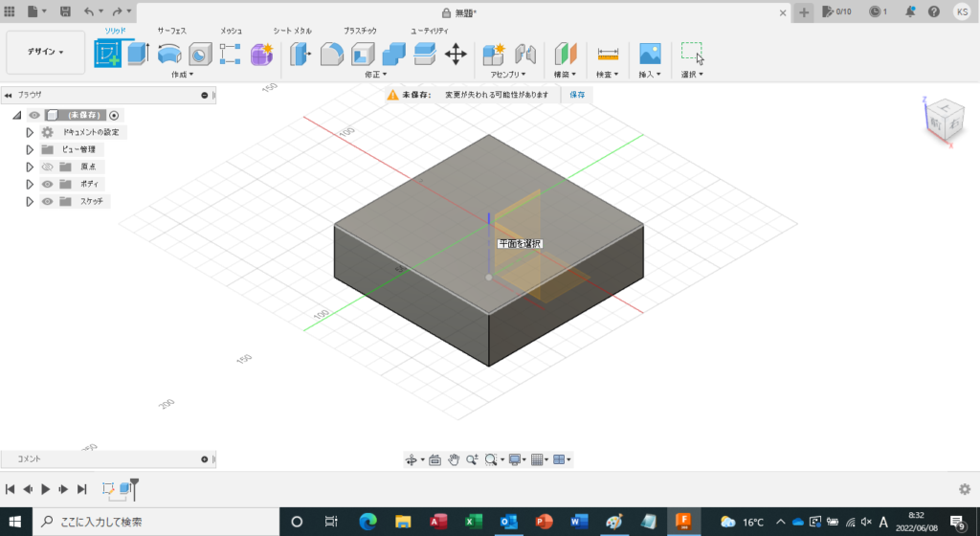Open the 作成 dropdown menu
This screenshot has width=980, height=536.
click(183, 75)
